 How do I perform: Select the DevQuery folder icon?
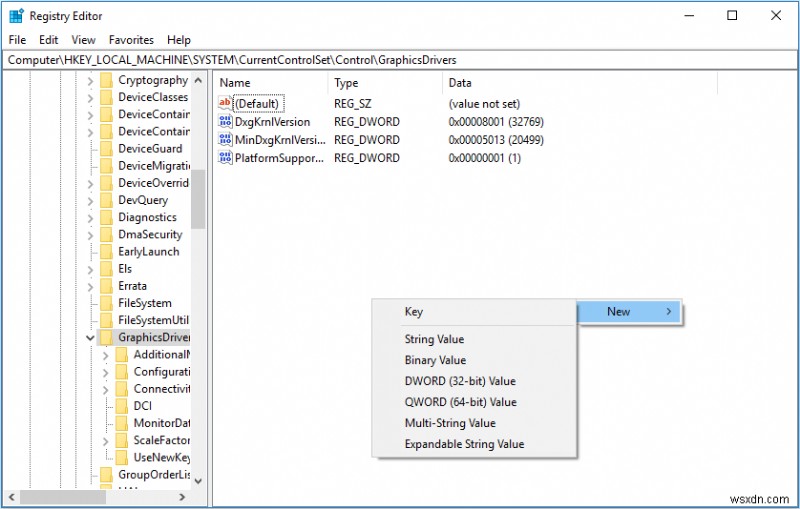106,200
